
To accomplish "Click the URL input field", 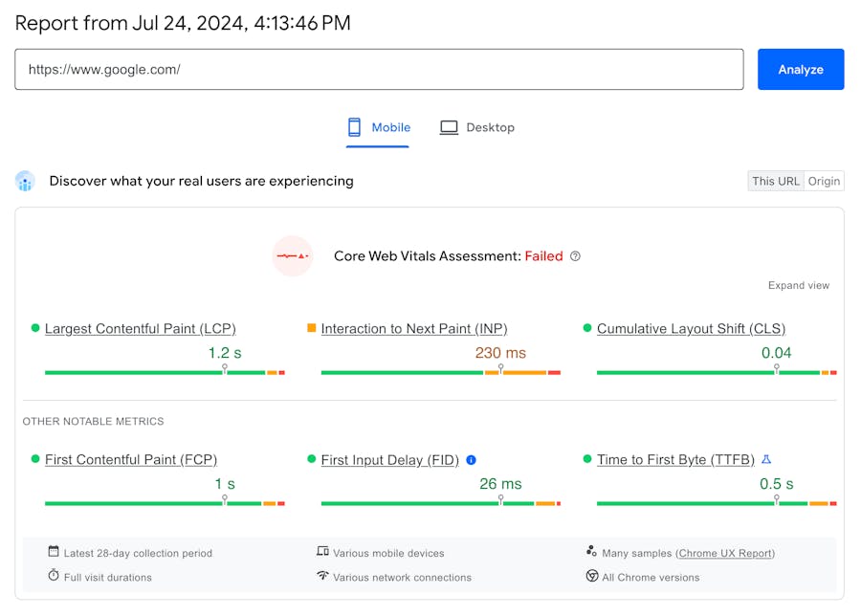I will click(x=379, y=70).
